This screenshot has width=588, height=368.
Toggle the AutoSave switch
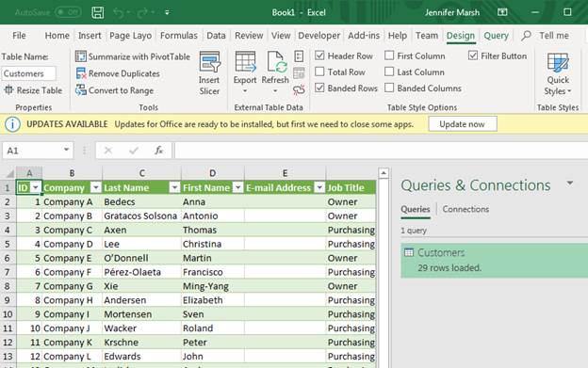point(68,12)
